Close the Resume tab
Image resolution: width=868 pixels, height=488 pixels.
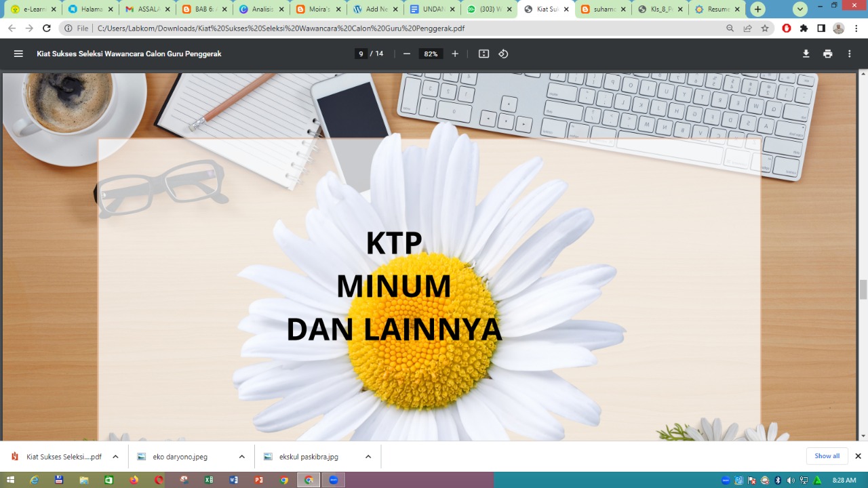tap(737, 9)
